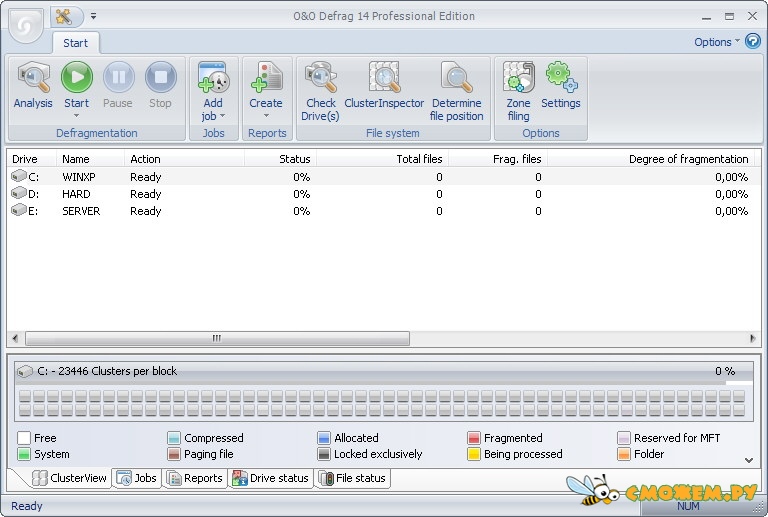Image resolution: width=768 pixels, height=517 pixels.
Task: Expand the legend with the chevron arrow
Action: (x=749, y=460)
